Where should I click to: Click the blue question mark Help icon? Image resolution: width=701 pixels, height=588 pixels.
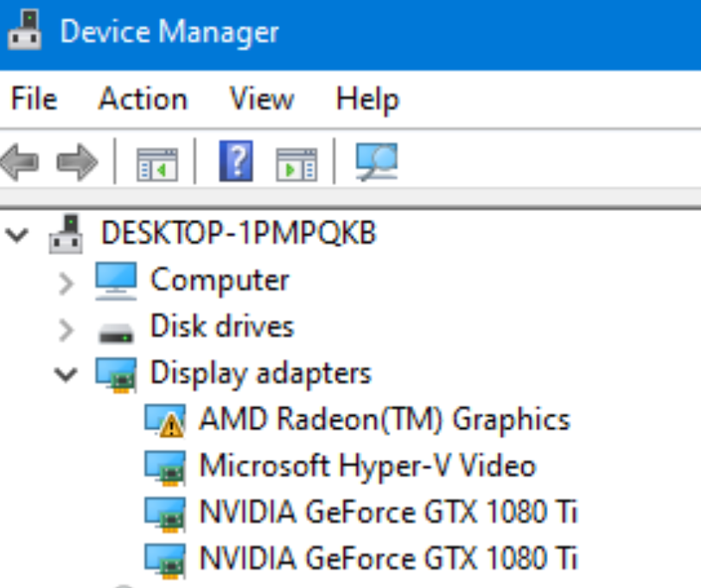tap(237, 161)
